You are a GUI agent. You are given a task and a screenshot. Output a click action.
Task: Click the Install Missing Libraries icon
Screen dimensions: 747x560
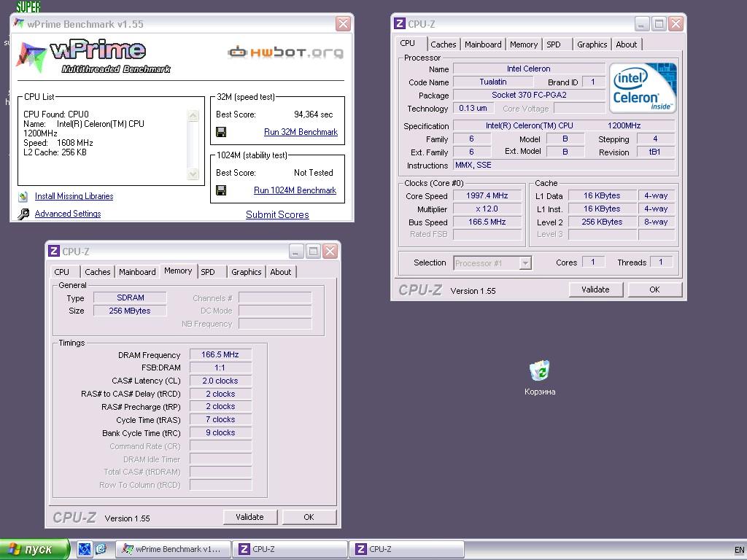[x=23, y=196]
